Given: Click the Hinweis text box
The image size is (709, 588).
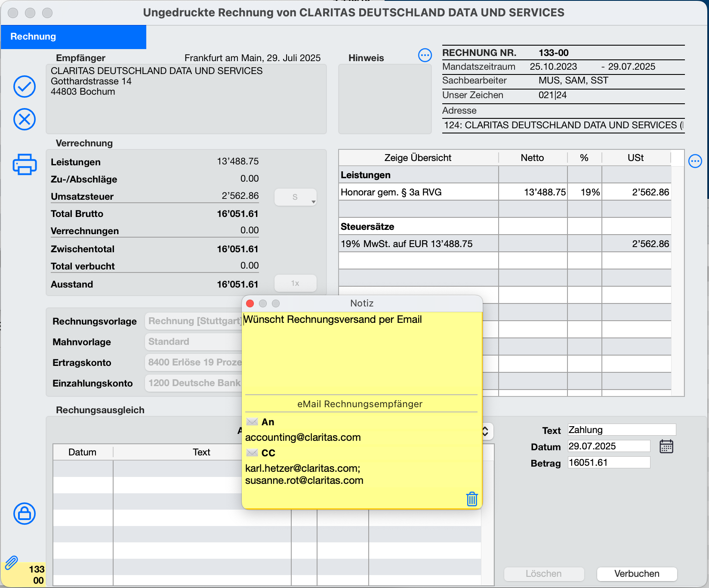Looking at the screenshot, I should pos(385,99).
